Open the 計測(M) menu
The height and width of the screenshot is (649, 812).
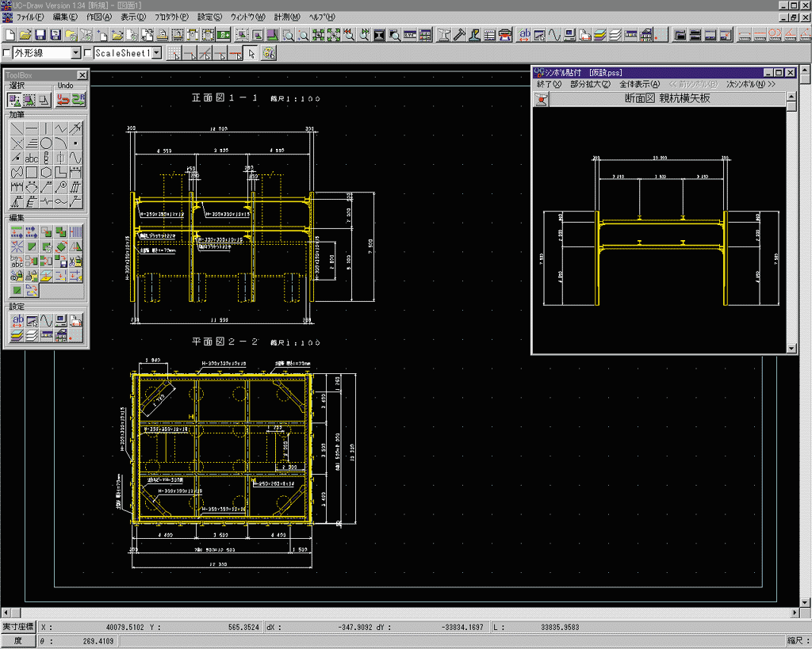(x=286, y=17)
